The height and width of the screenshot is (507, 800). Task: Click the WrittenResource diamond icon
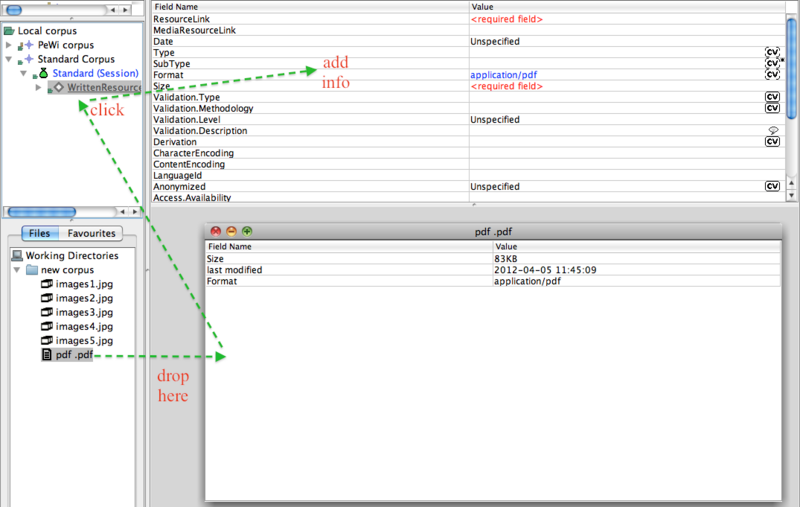pos(57,88)
